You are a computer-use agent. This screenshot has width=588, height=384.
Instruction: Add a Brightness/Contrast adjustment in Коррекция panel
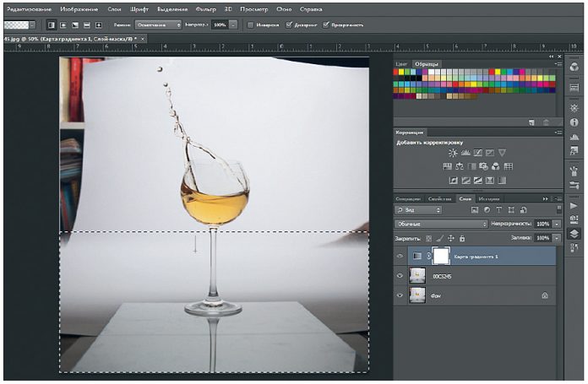tap(453, 153)
